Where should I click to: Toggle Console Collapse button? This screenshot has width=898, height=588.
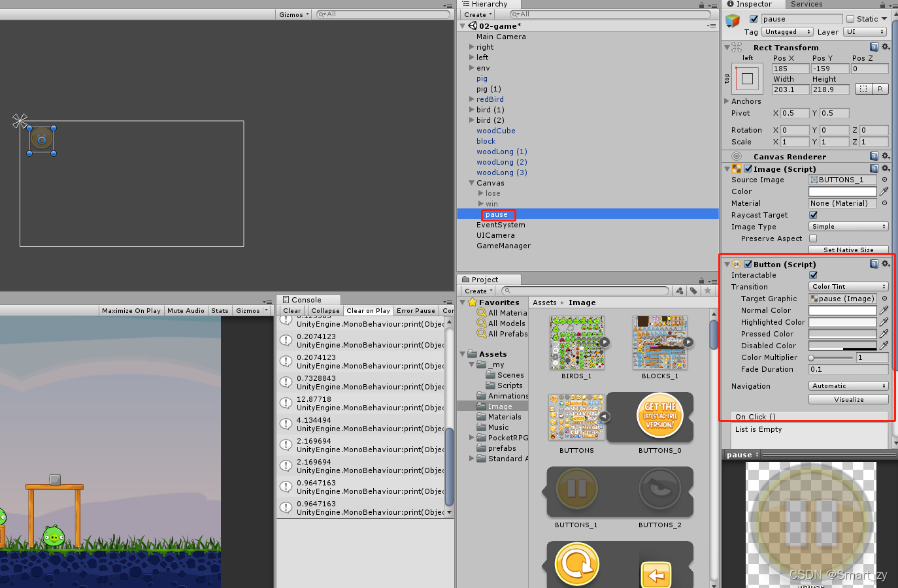[x=325, y=310]
